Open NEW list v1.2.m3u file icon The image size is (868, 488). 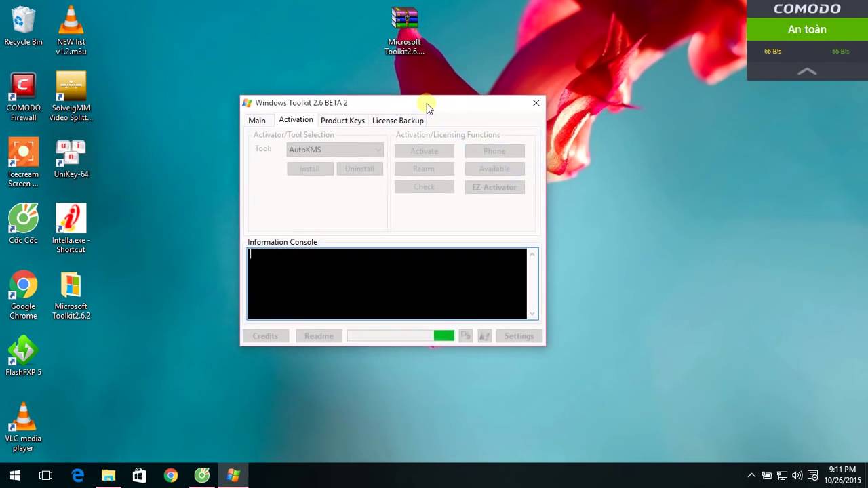click(x=71, y=30)
